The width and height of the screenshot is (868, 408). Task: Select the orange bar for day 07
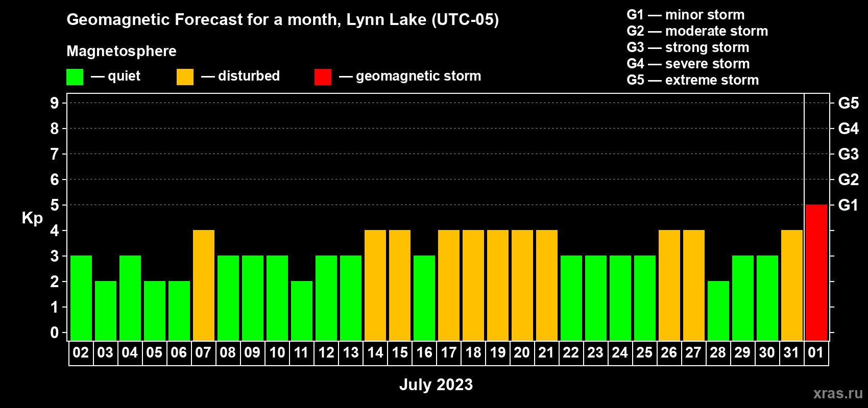point(204,285)
